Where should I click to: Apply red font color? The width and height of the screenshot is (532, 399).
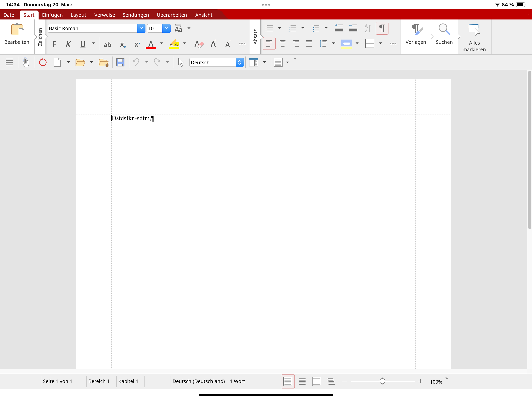151,44
